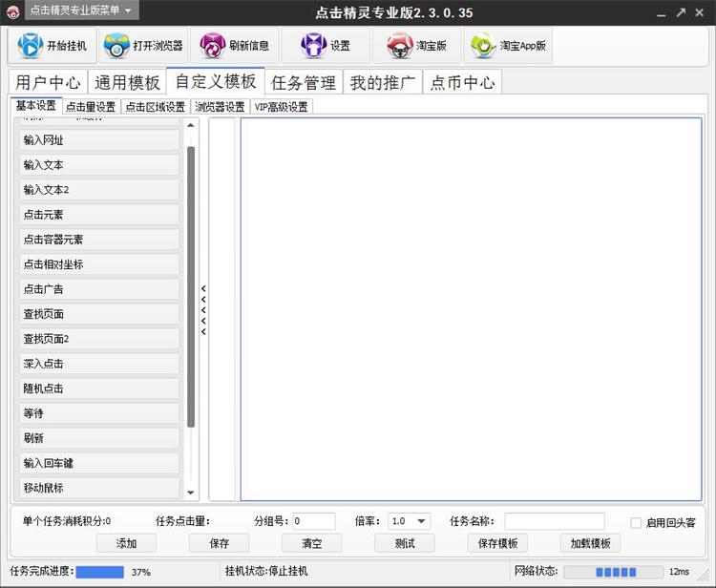Click the 开始挂机 start icon

pyautogui.click(x=30, y=46)
